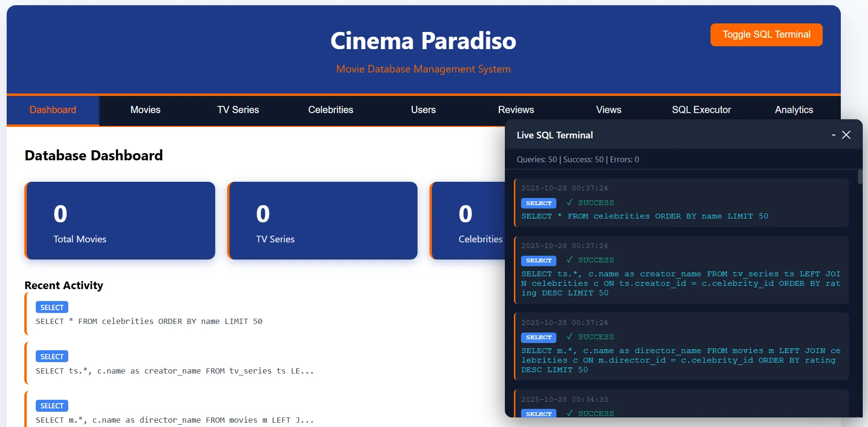
Task: Click 'Queries: 50 | Success: 50 | Errors: 0' stats
Action: [x=578, y=159]
